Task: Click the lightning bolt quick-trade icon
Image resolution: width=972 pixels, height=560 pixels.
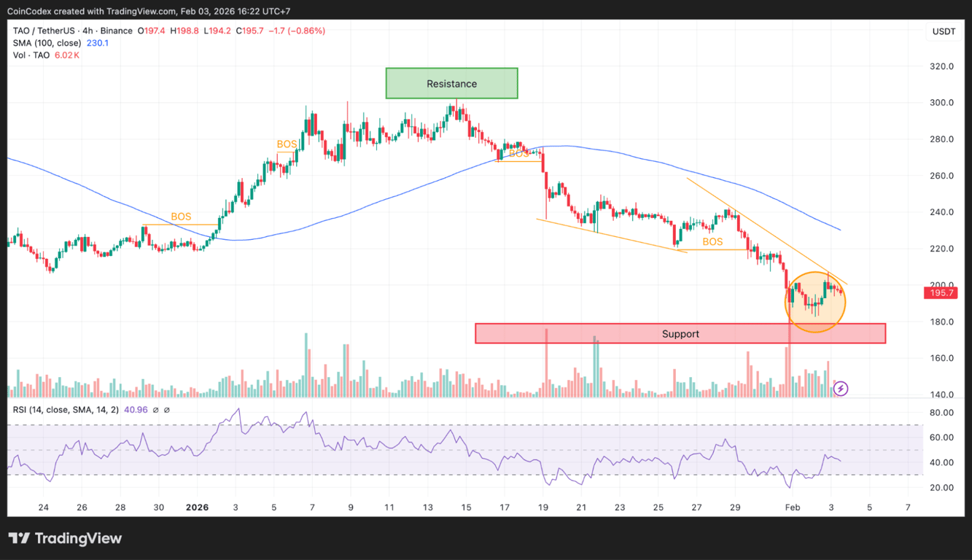Action: [840, 389]
